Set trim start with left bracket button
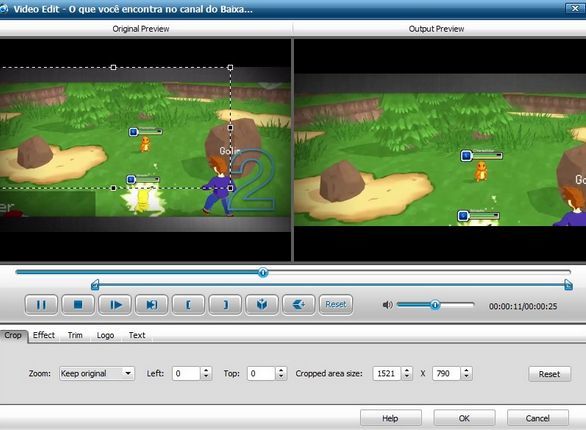Image resolution: width=586 pixels, height=430 pixels. tap(188, 305)
